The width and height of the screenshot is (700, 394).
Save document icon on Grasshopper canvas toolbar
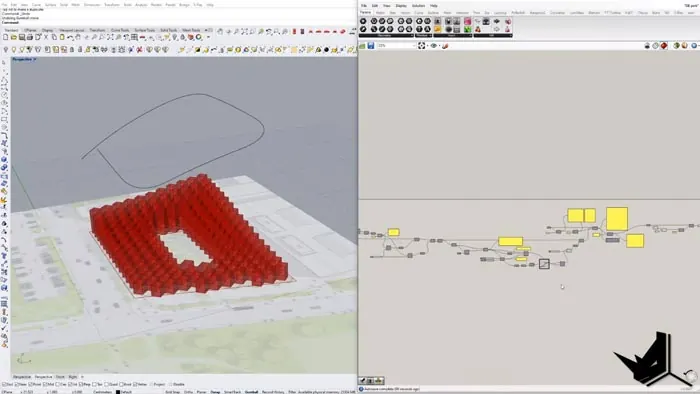[x=371, y=46]
